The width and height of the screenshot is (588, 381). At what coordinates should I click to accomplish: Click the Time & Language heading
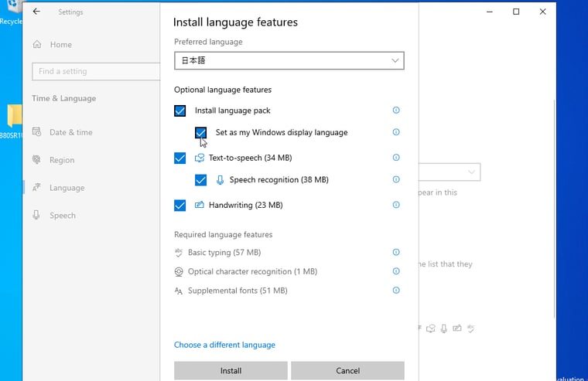(64, 98)
